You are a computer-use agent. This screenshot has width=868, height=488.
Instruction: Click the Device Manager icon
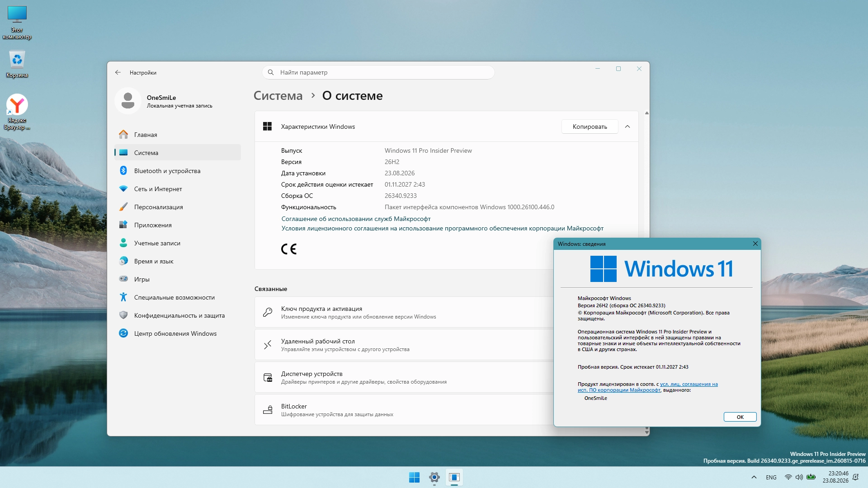(268, 377)
